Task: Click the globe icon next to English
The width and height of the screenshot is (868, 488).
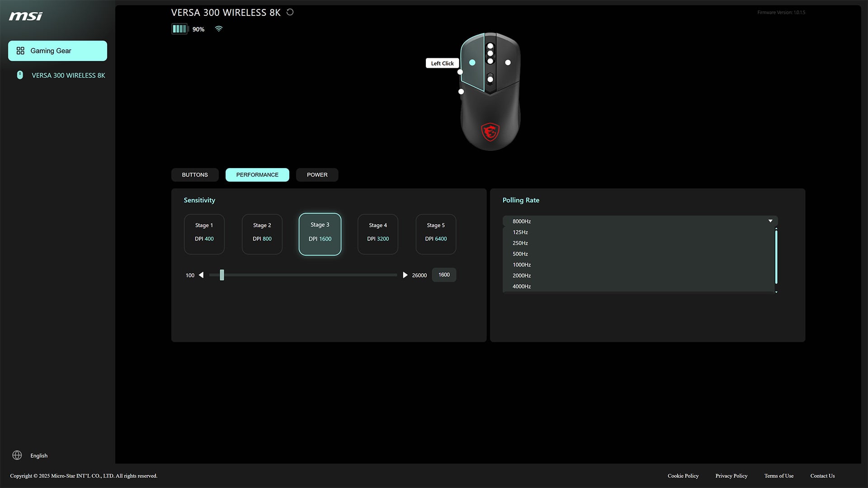Action: click(x=17, y=455)
